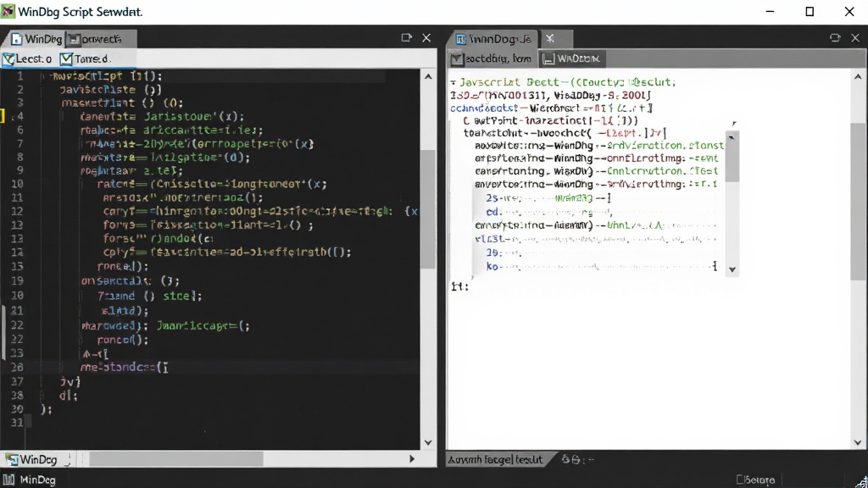Open the bottom-right status bar button
The height and width of the screenshot is (488, 868).
click(755, 480)
